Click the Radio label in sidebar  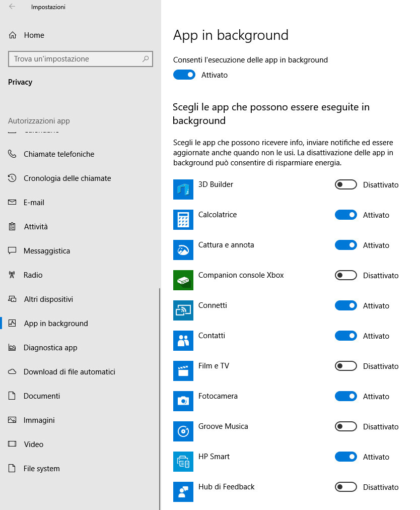pyautogui.click(x=33, y=275)
